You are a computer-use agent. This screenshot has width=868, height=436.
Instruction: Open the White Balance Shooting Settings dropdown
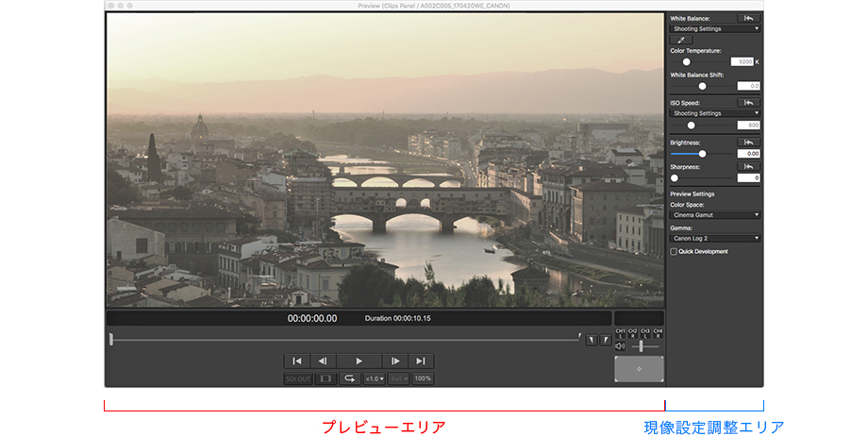pos(715,28)
